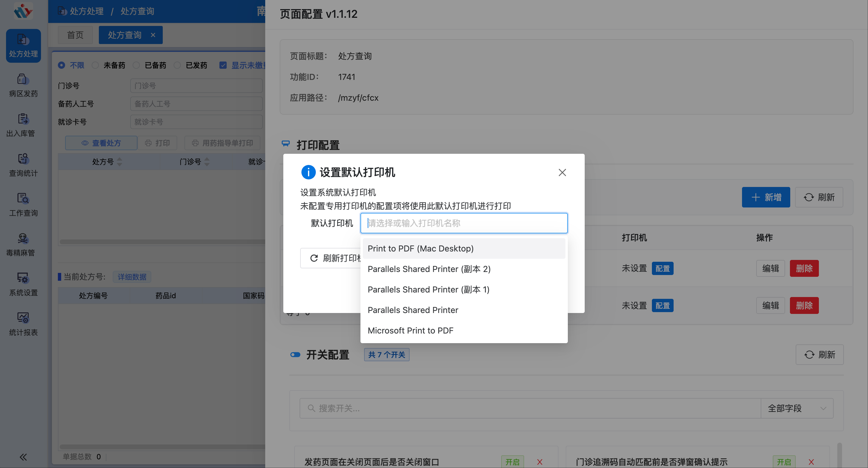This screenshot has width=868, height=468.
Task: Go to 查询统计 section
Action: tap(23, 165)
